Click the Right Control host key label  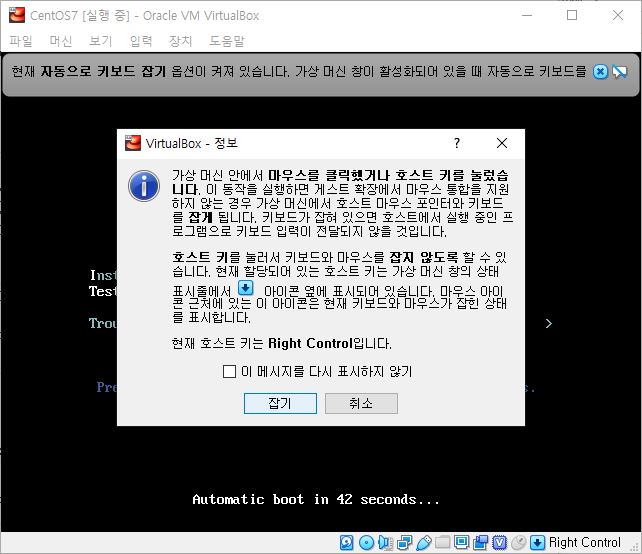coord(585,543)
